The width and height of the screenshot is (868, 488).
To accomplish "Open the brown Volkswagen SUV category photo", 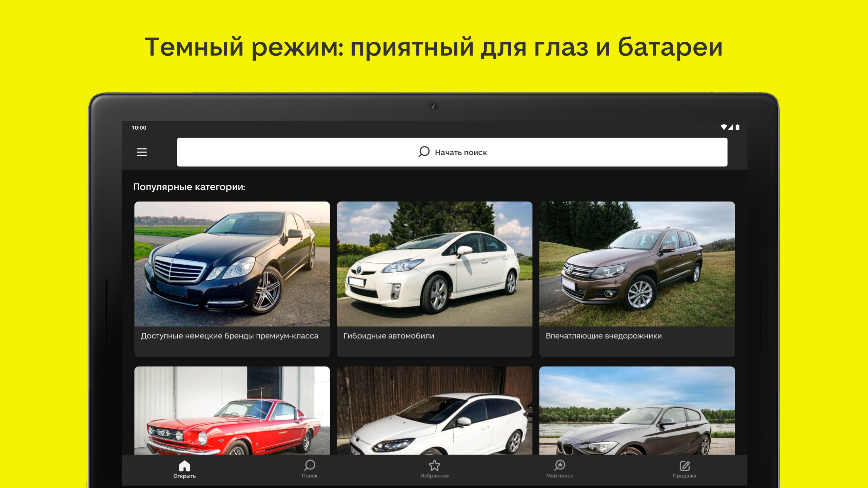I will pyautogui.click(x=637, y=264).
